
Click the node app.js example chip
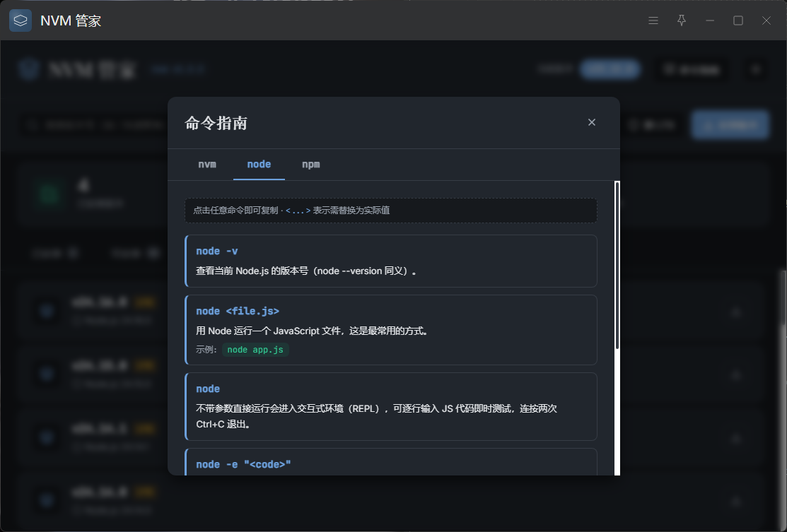[255, 350]
